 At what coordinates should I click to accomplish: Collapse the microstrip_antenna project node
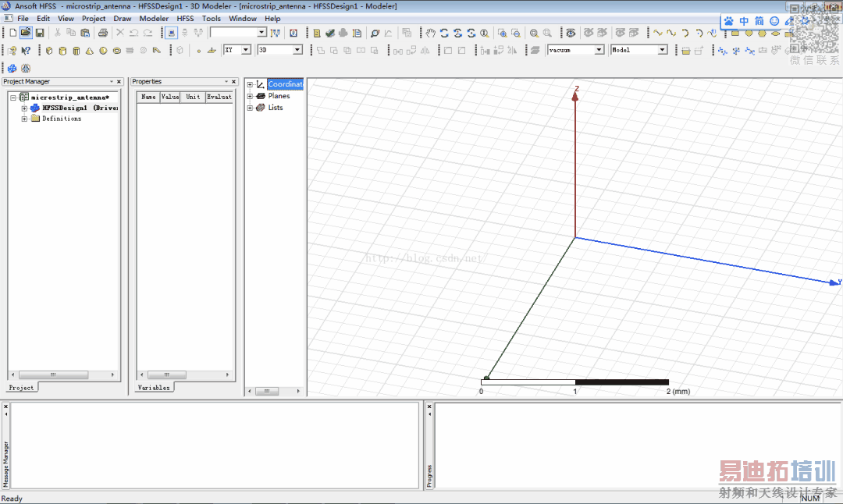pyautogui.click(x=13, y=98)
